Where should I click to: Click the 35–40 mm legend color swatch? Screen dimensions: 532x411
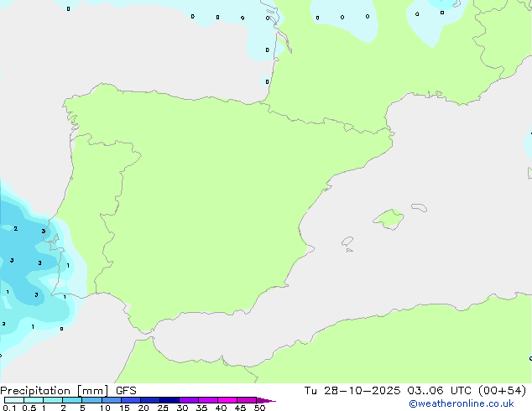208,400
